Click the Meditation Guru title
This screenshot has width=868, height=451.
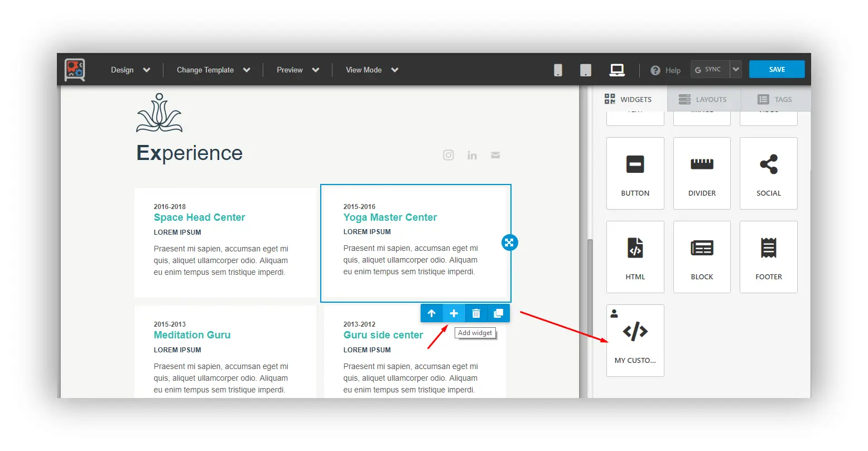click(192, 335)
